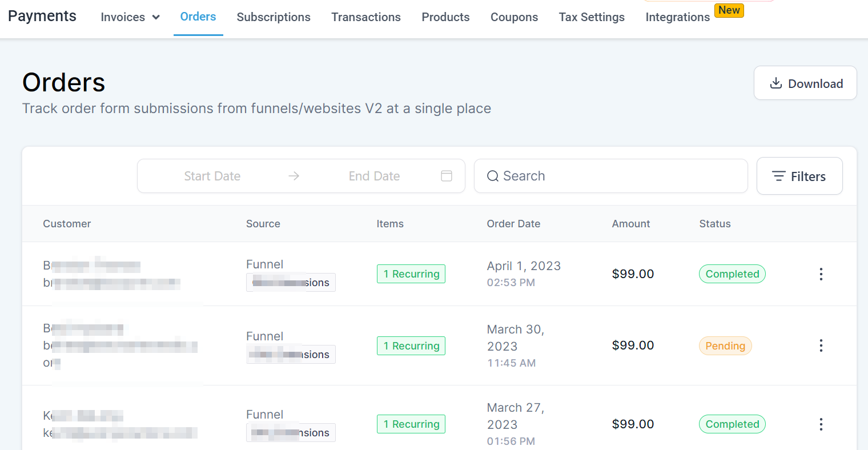Open Tax Settings tab
Screen dimensions: 868x450
click(x=592, y=17)
